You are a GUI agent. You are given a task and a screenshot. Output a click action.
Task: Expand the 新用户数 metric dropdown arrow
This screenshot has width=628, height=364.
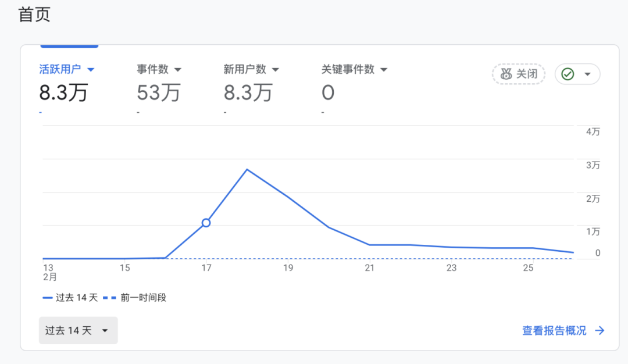click(276, 69)
